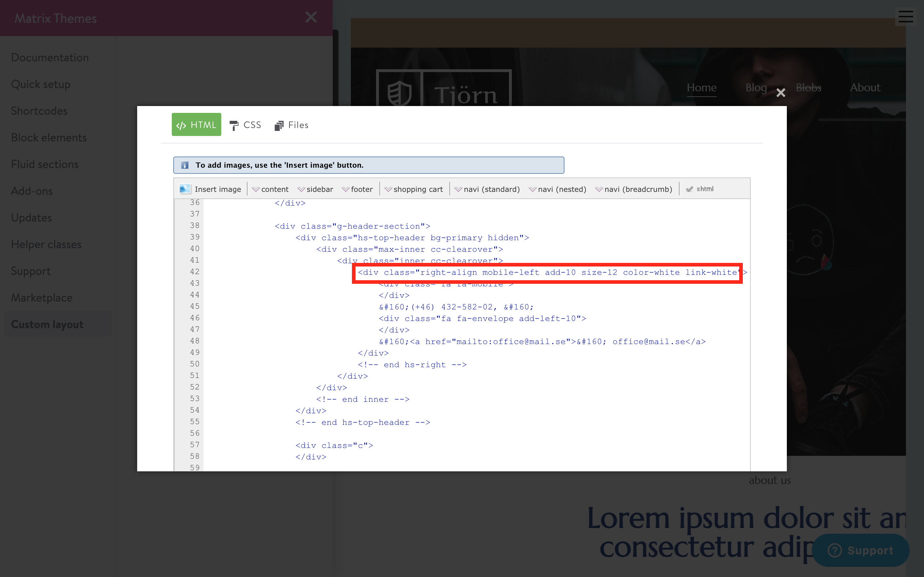The width and height of the screenshot is (924, 577).
Task: Open the hamburger menu at top right
Action: pos(905,16)
